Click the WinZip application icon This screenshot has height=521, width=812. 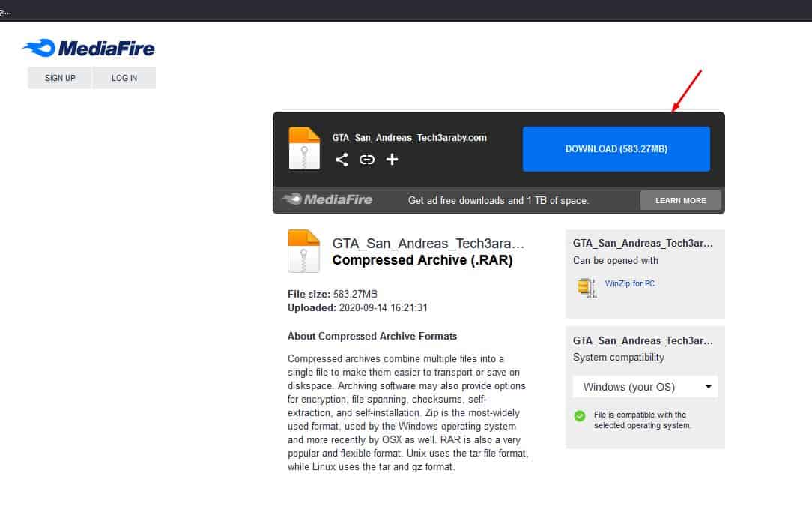pos(587,286)
